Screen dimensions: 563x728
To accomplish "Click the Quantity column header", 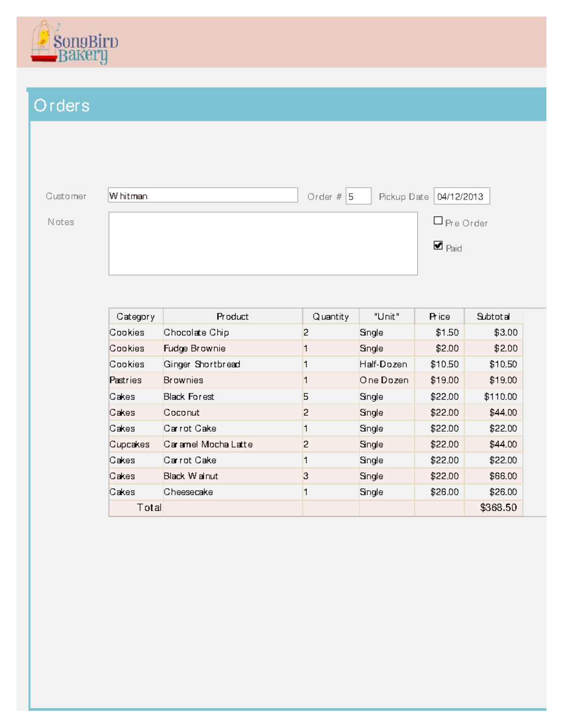I will [331, 316].
